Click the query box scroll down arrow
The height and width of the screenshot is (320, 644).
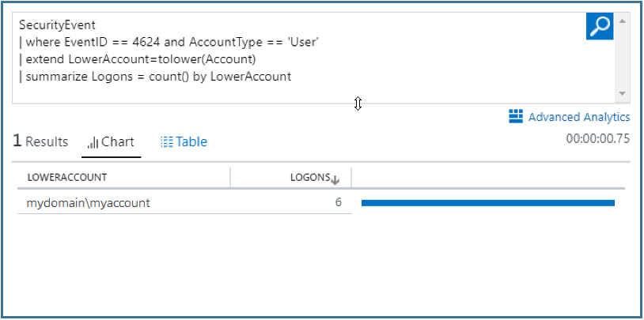pyautogui.click(x=623, y=93)
